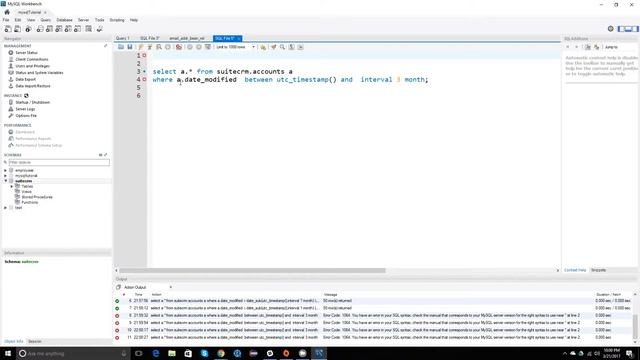Open the find panel with the magnifier icon
The image size is (640, 360).
[x=282, y=47]
